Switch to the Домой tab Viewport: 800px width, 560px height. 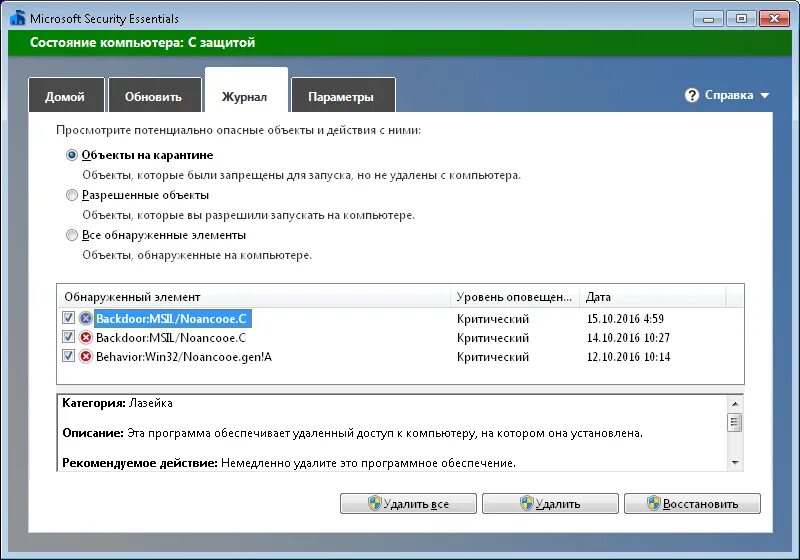click(66, 95)
